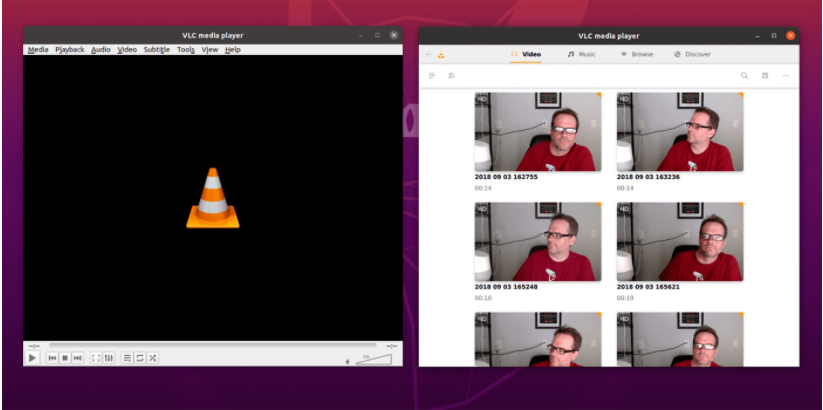This screenshot has height=410, width=823.
Task: Click the 00:10 duration under 165248 video
Action: pyautogui.click(x=483, y=298)
